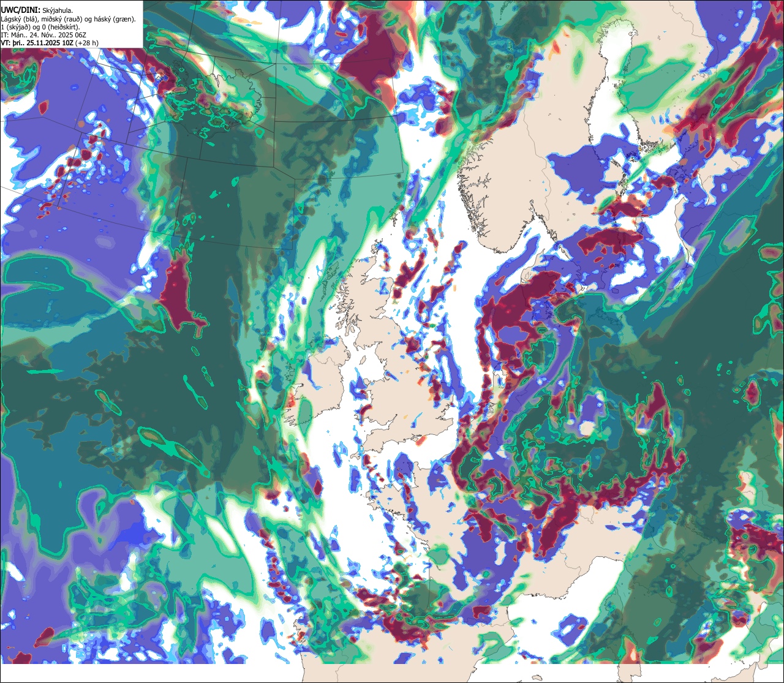This screenshot has height=683, width=784.
Task: Click the 'Lágský (blá), miðský (rauð)' legend line
Action: tap(69, 19)
